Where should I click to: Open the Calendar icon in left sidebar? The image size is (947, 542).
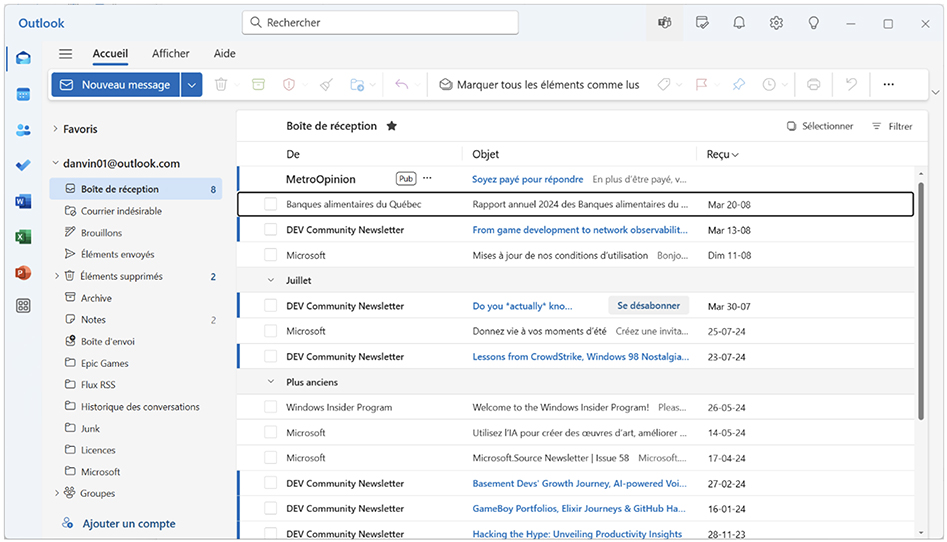(23, 94)
